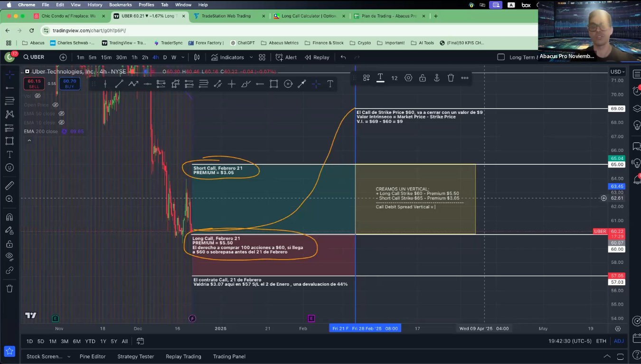Toggle hide all drawings eye icon
This screenshot has height=364, width=641.
click(9, 257)
